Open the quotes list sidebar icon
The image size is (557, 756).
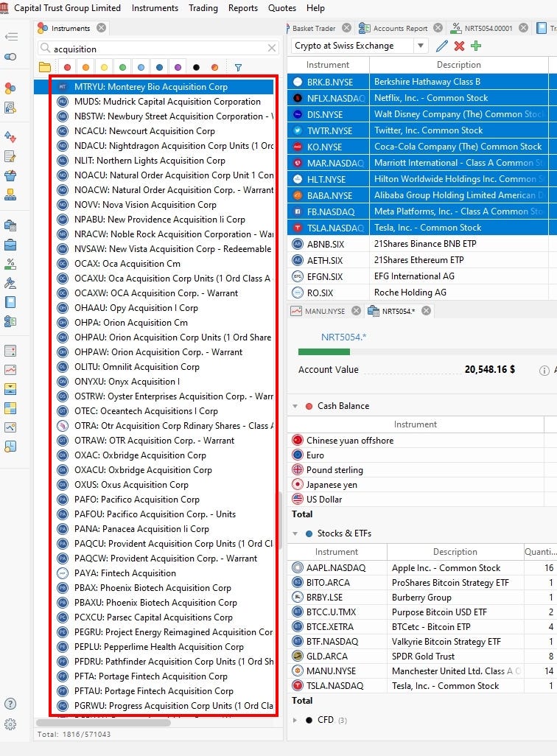(x=10, y=351)
